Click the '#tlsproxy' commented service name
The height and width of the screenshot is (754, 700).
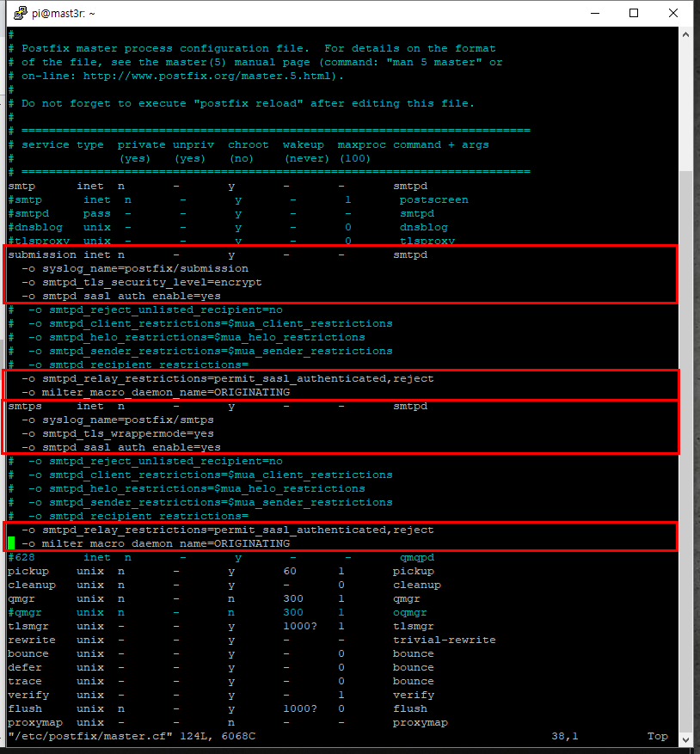click(39, 241)
